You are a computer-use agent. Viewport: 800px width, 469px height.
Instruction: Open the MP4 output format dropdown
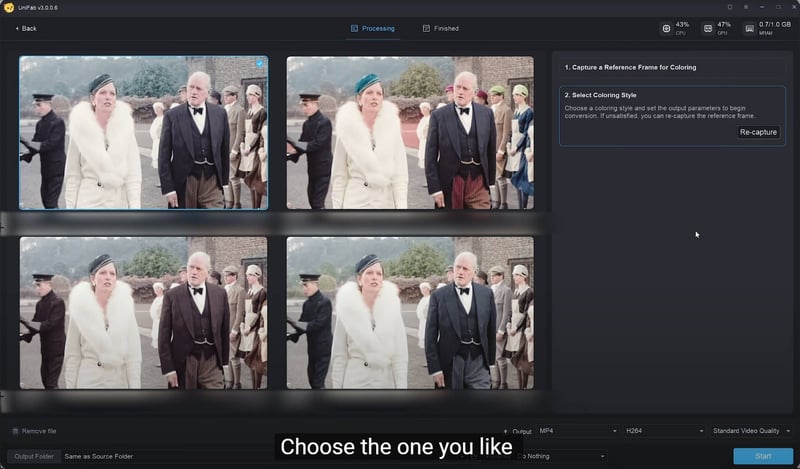tap(578, 431)
